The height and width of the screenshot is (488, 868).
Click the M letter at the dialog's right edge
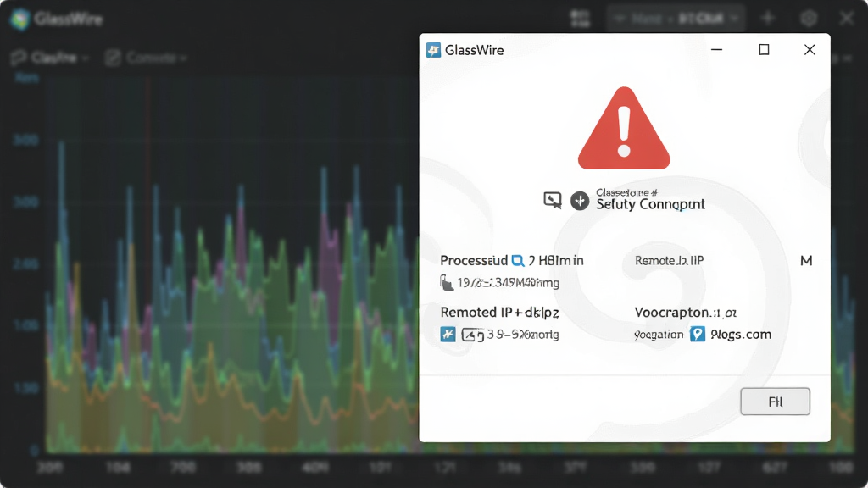pos(806,261)
